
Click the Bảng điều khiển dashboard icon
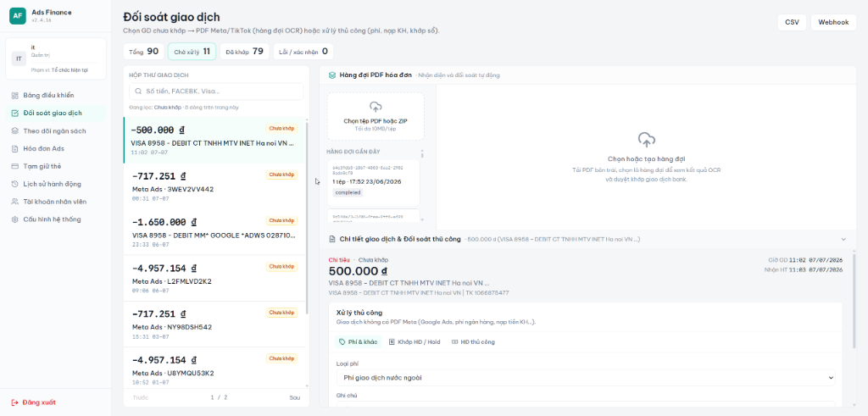(x=15, y=95)
